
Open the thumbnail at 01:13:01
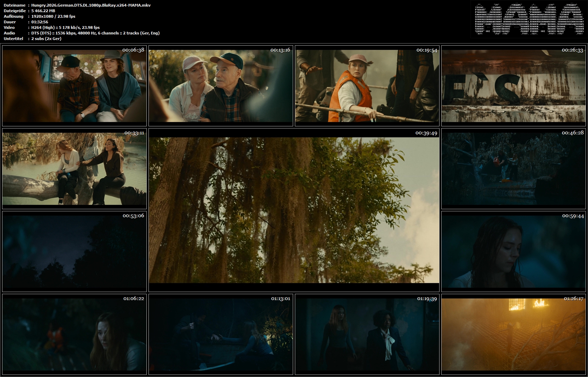(221, 334)
